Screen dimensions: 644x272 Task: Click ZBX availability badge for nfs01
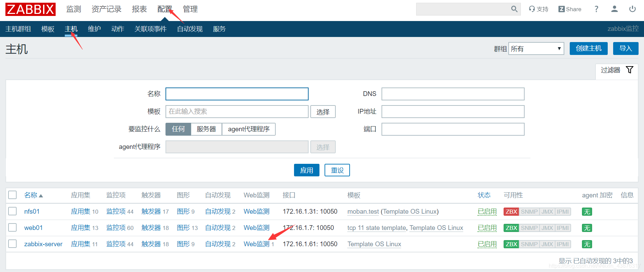(x=511, y=212)
